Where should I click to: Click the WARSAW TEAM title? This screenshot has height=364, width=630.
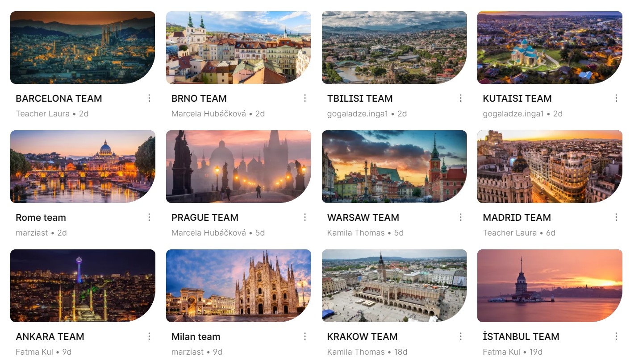click(363, 218)
